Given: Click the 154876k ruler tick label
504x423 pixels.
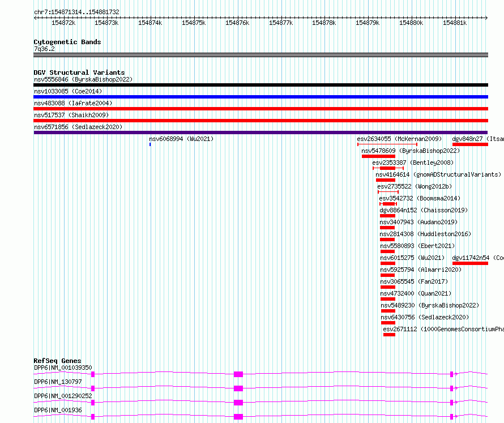Looking at the screenshot, I should [237, 23].
